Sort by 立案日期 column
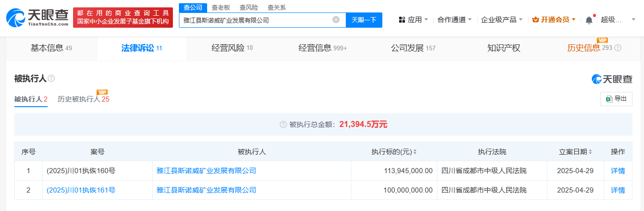The width and height of the screenshot is (644, 211). tap(590, 152)
